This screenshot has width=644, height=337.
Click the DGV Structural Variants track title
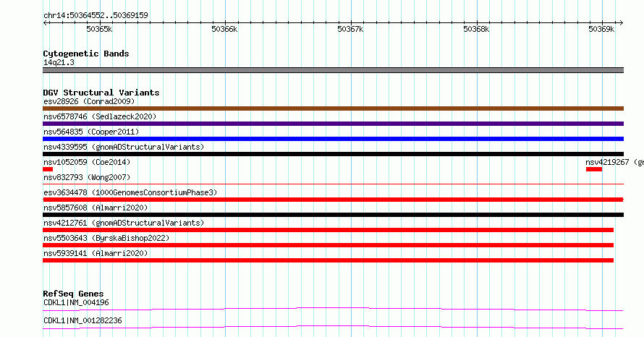[x=101, y=93]
